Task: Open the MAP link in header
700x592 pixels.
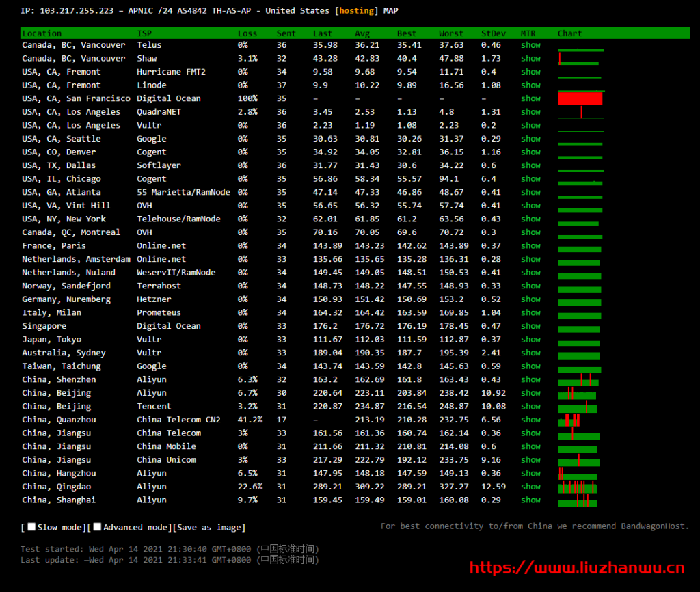Action: tap(391, 10)
